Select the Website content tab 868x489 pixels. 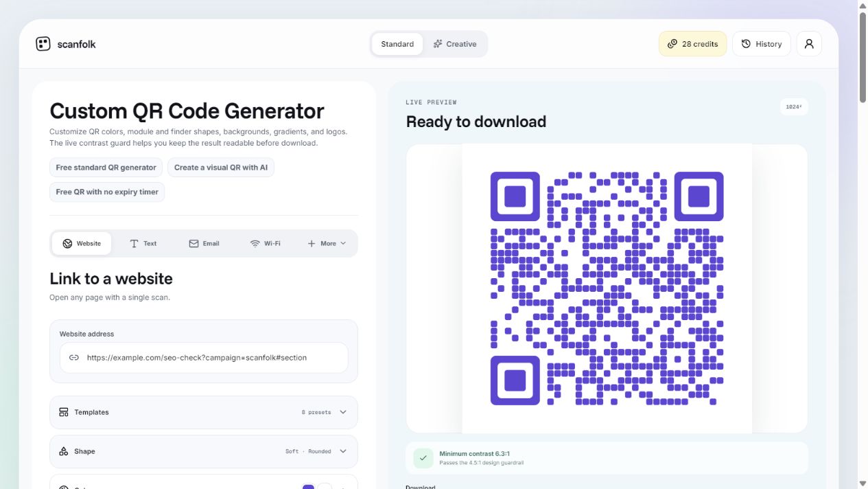[82, 243]
